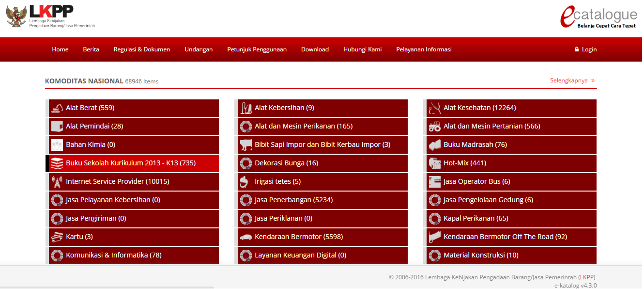This screenshot has height=289, width=644.
Task: Click the lock icon beside Login
Action: pos(577,49)
